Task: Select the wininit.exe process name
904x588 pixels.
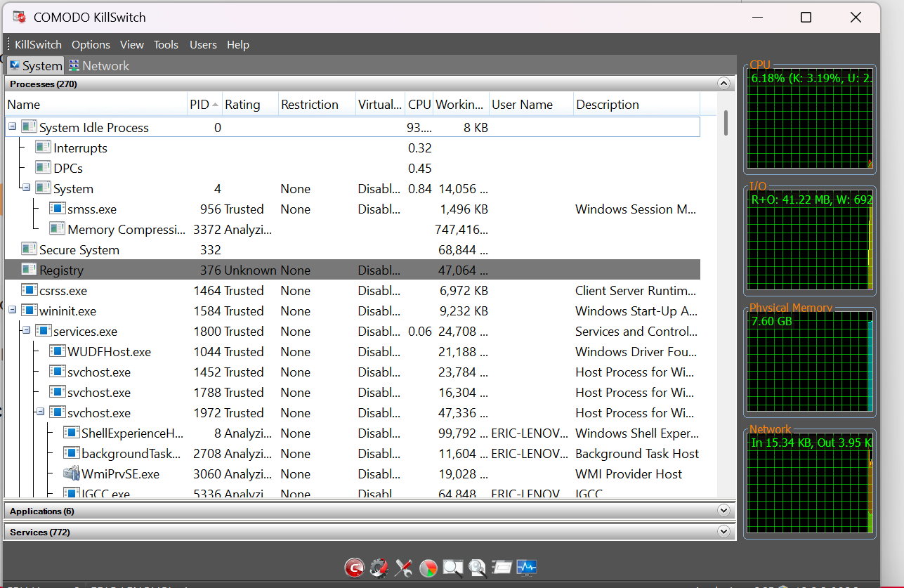Action: [67, 311]
